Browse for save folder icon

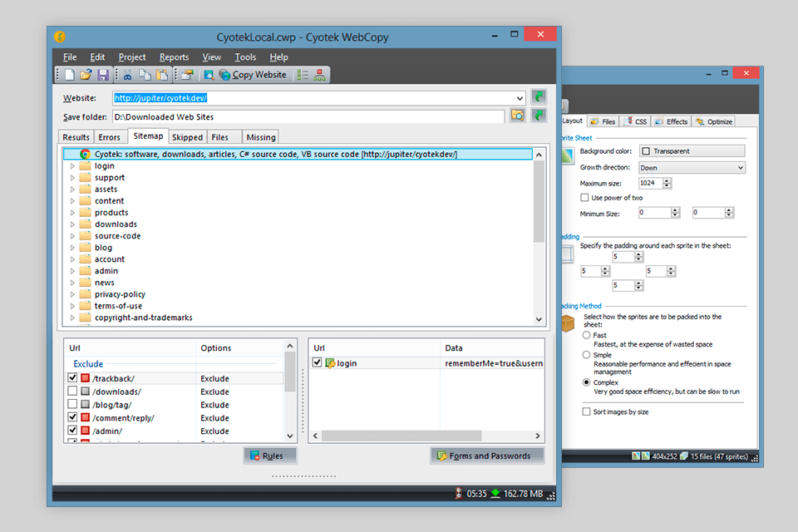click(517, 116)
